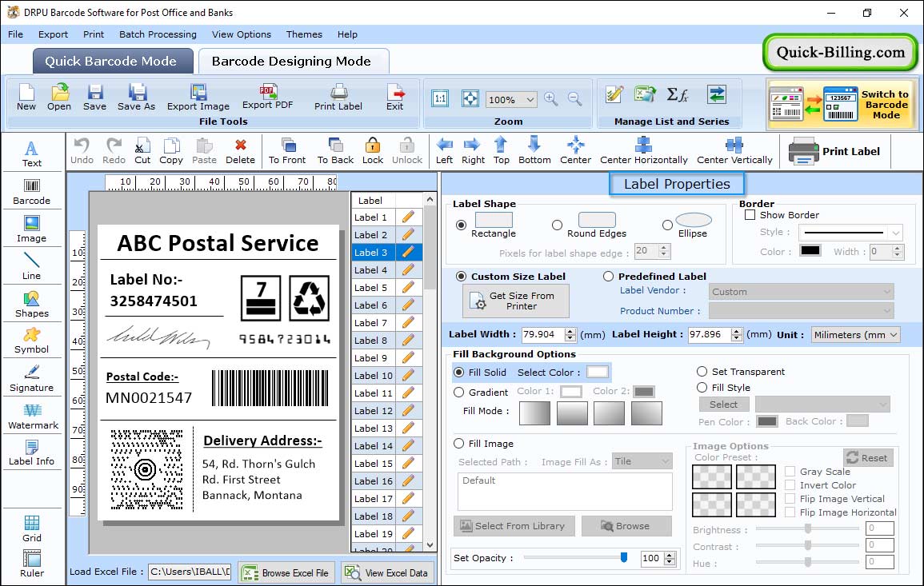Open an existing file
The width and height of the screenshot is (924, 586).
(x=59, y=98)
